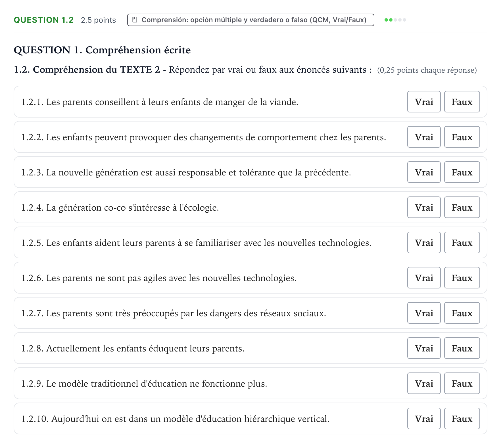Select Faux for statement 1.2.1 about viande

pos(462,102)
